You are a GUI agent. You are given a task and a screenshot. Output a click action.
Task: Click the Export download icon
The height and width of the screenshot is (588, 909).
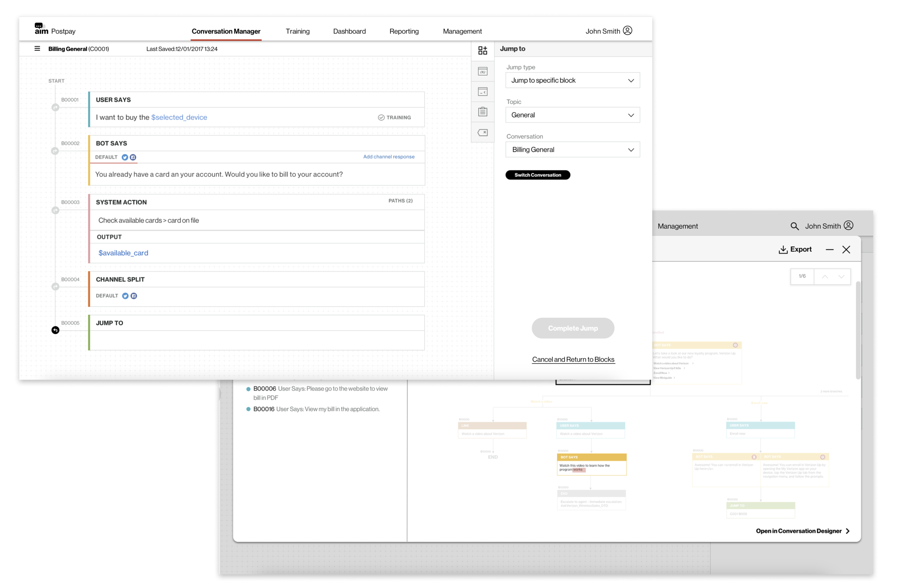tap(783, 249)
